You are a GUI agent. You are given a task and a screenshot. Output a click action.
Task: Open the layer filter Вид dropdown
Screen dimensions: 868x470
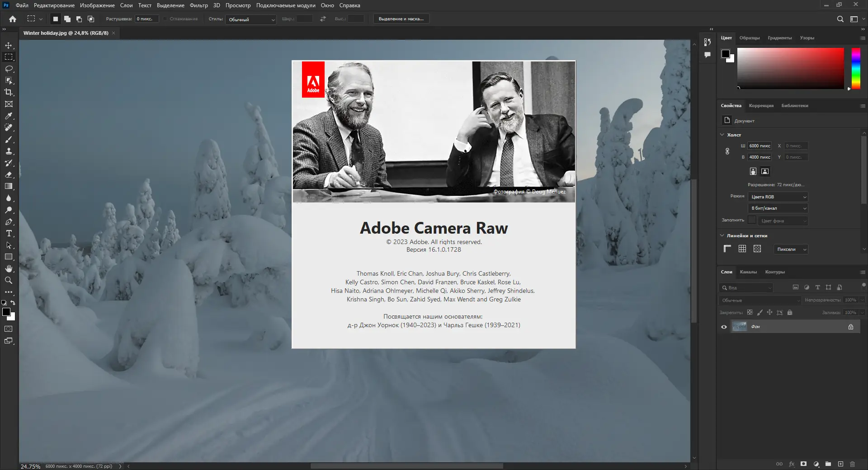(x=746, y=288)
